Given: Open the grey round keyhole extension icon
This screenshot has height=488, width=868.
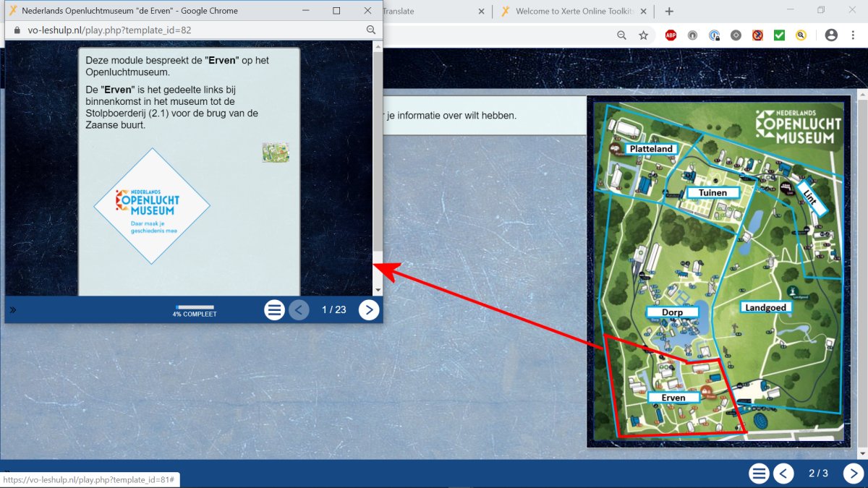Looking at the screenshot, I should (x=692, y=35).
